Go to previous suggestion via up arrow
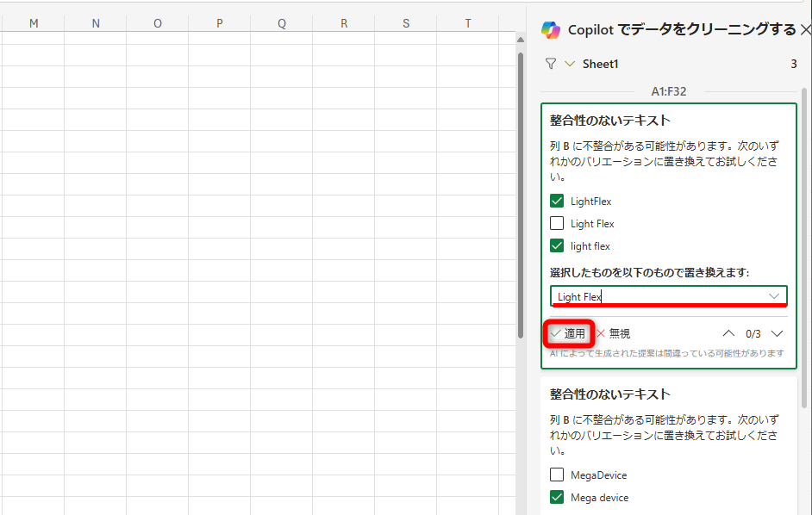This screenshot has width=812, height=515. pos(729,332)
